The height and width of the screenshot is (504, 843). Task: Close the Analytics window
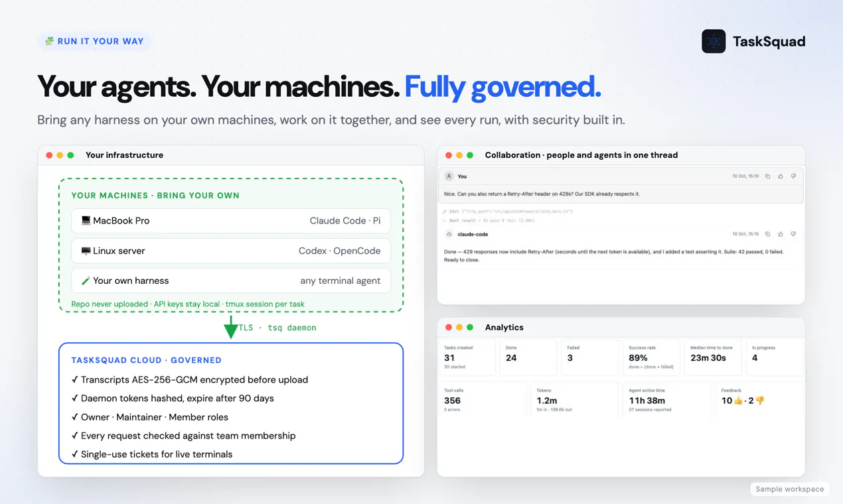coord(449,328)
